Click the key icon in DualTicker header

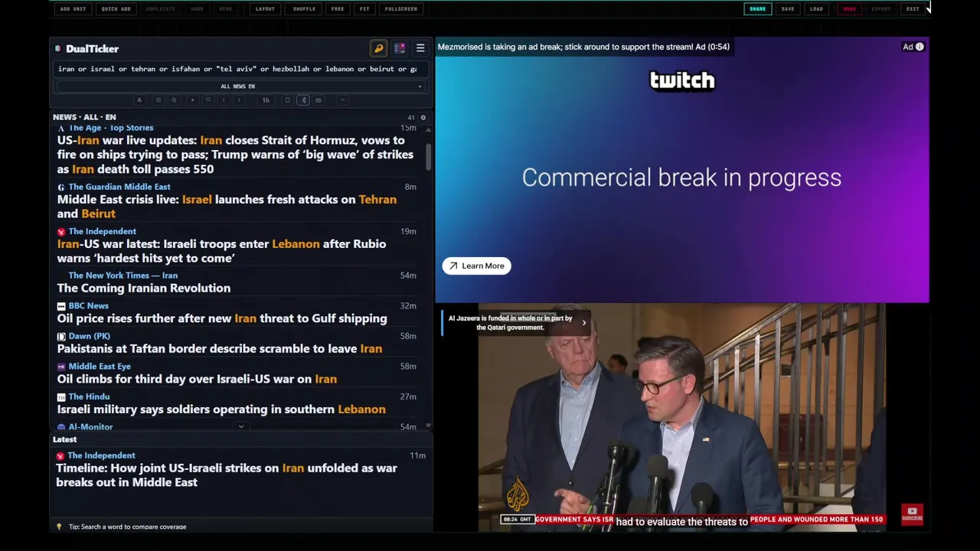click(378, 48)
